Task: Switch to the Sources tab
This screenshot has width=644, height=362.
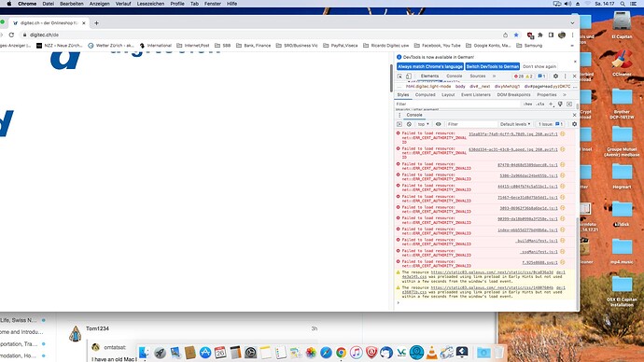Action: pyautogui.click(x=478, y=77)
